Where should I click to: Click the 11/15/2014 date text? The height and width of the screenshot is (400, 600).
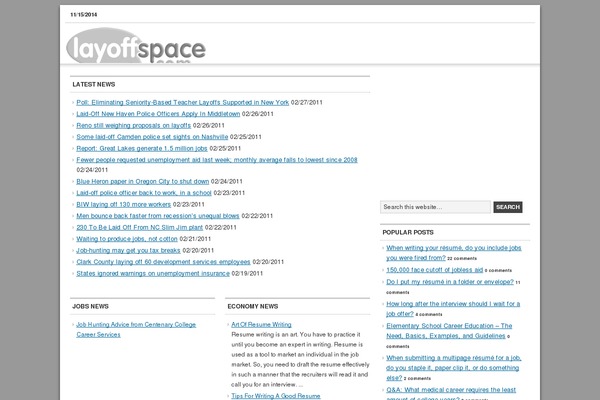pyautogui.click(x=83, y=15)
